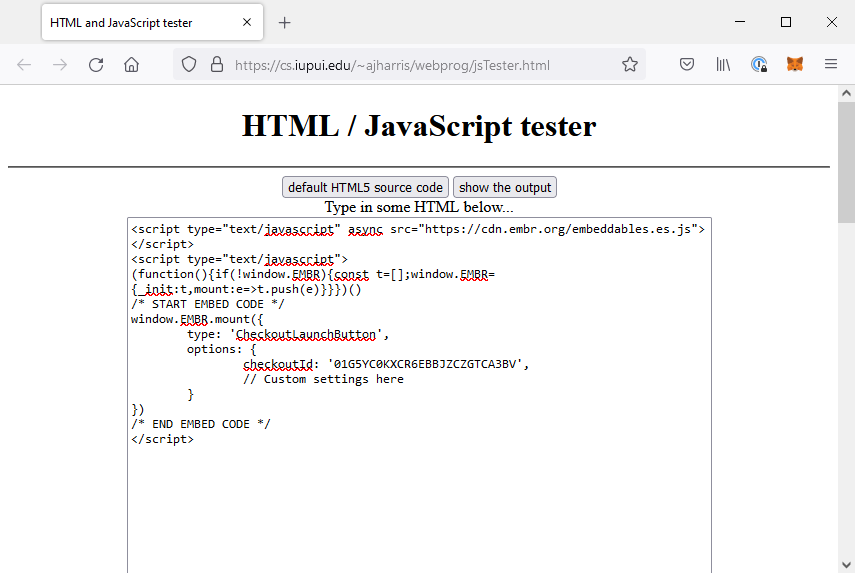Go forward one page

pyautogui.click(x=60, y=65)
